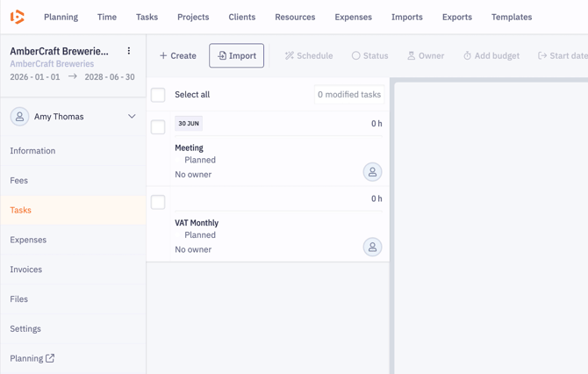Open the project three-dot options menu
This screenshot has width=588, height=374.
pyautogui.click(x=129, y=52)
